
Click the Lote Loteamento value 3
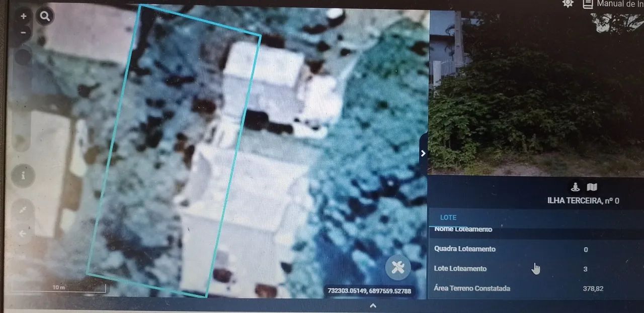coord(585,269)
